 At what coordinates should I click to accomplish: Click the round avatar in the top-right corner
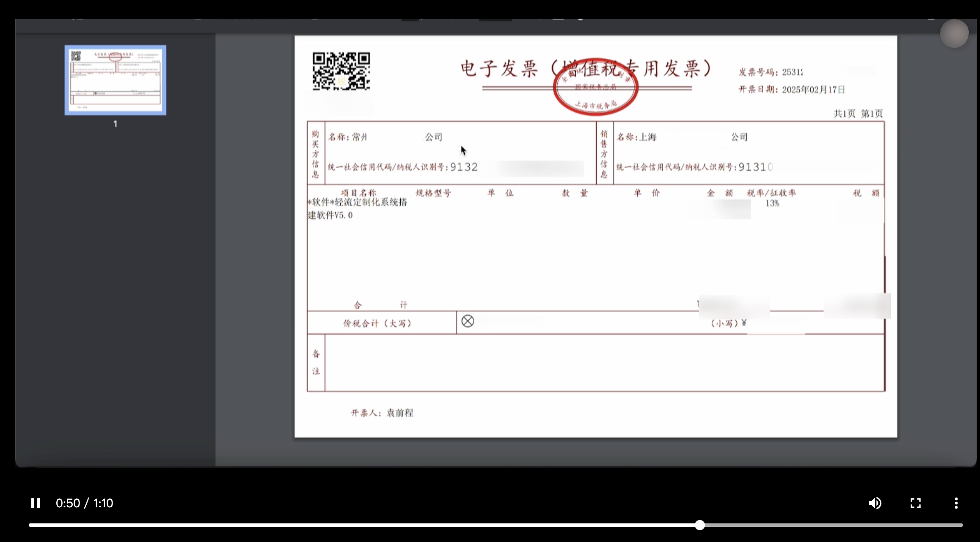click(954, 33)
